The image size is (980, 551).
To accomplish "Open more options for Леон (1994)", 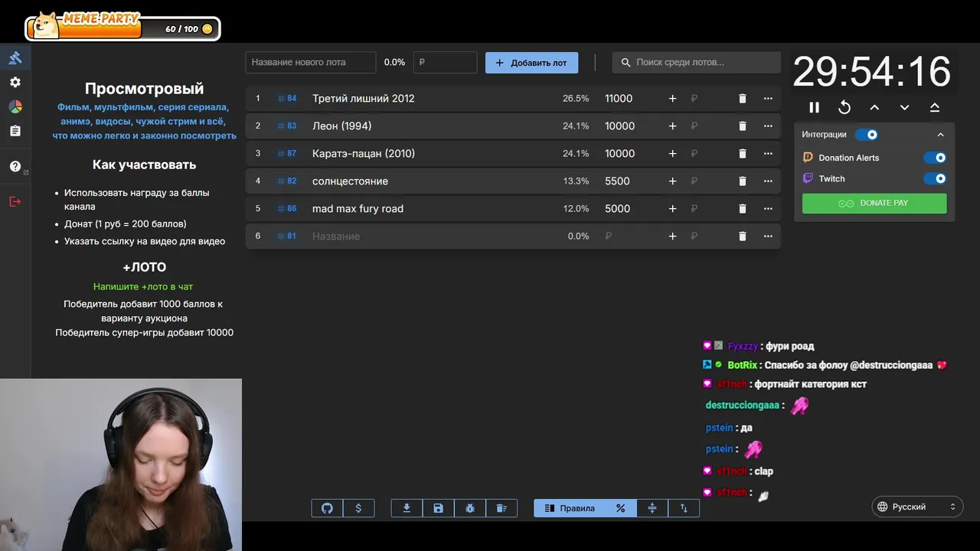I will click(768, 126).
